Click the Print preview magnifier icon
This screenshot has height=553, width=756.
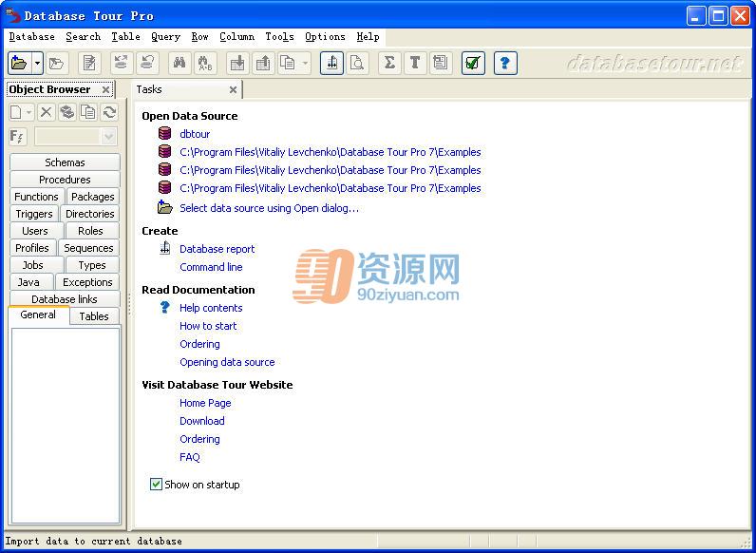357,63
